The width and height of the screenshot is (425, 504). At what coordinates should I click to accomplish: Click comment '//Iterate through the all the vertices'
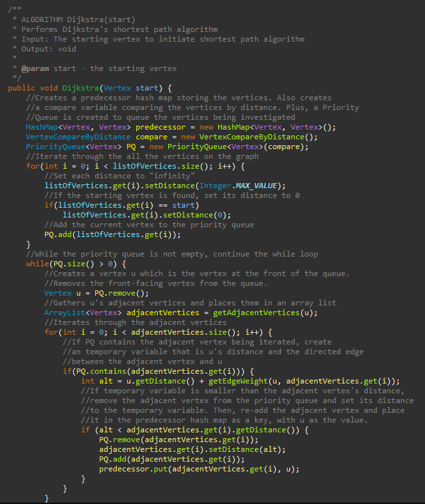(x=142, y=156)
